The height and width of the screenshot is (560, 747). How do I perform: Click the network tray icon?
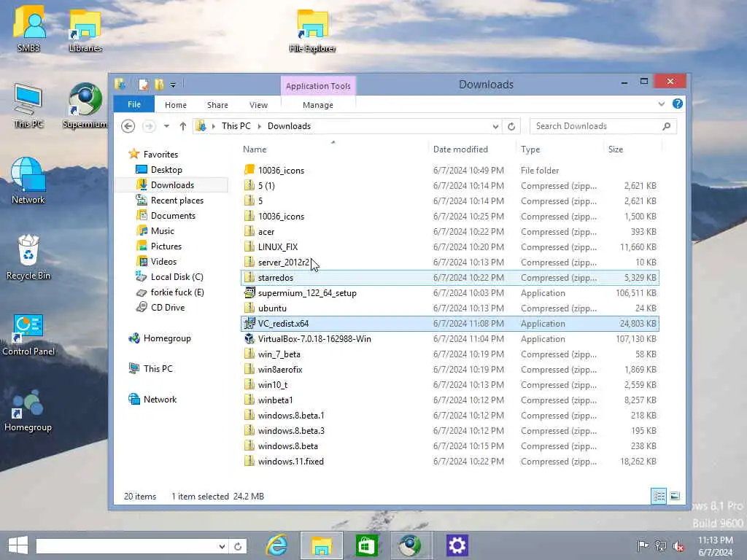coord(661,545)
